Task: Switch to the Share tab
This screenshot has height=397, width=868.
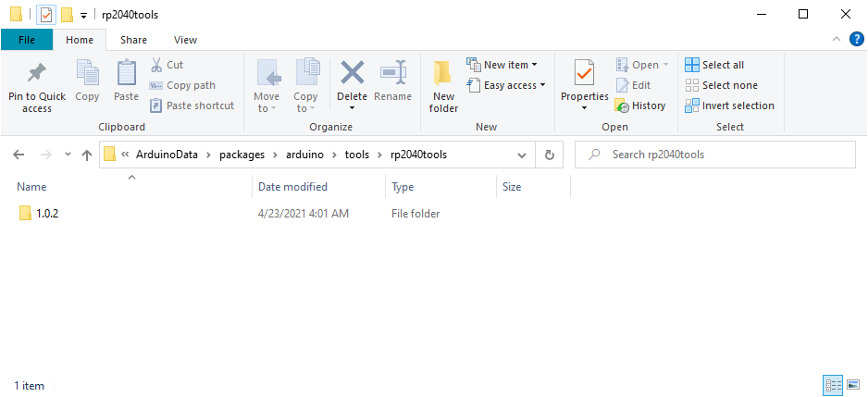Action: (133, 40)
